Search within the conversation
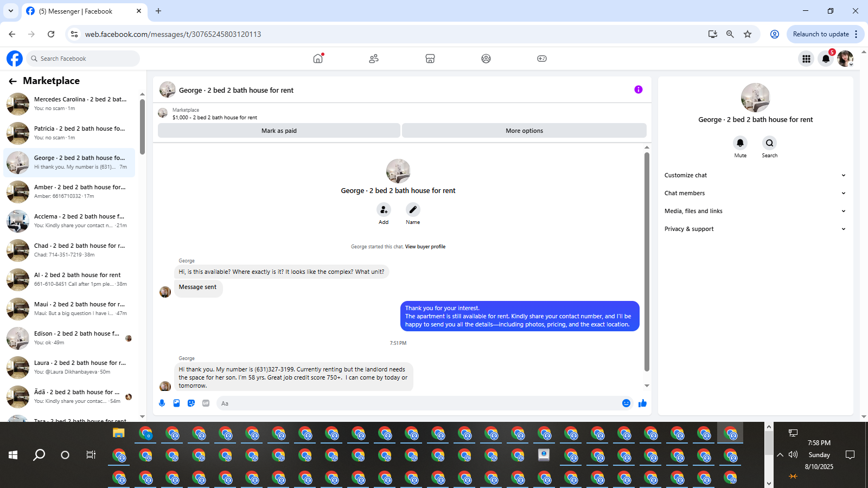868x488 pixels. click(769, 143)
